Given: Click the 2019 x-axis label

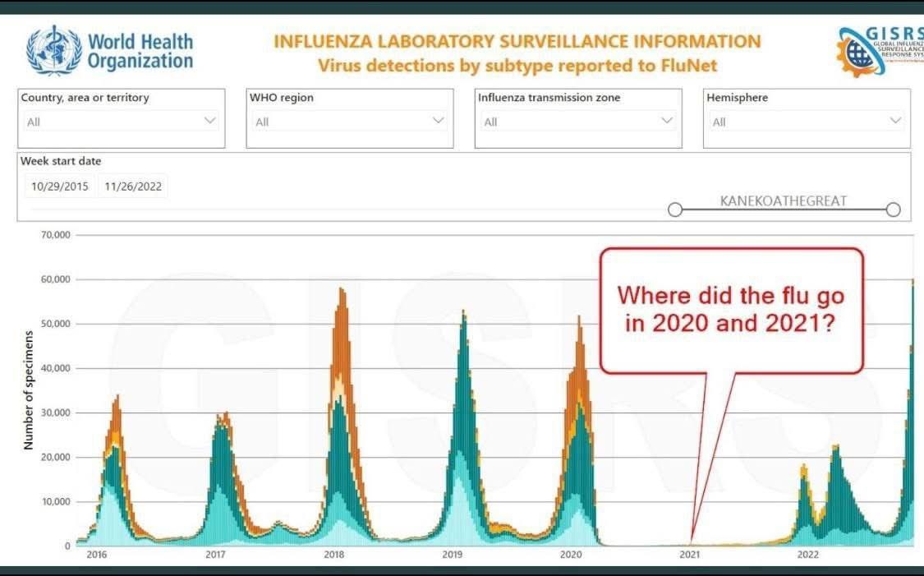Looking at the screenshot, I should tap(453, 555).
